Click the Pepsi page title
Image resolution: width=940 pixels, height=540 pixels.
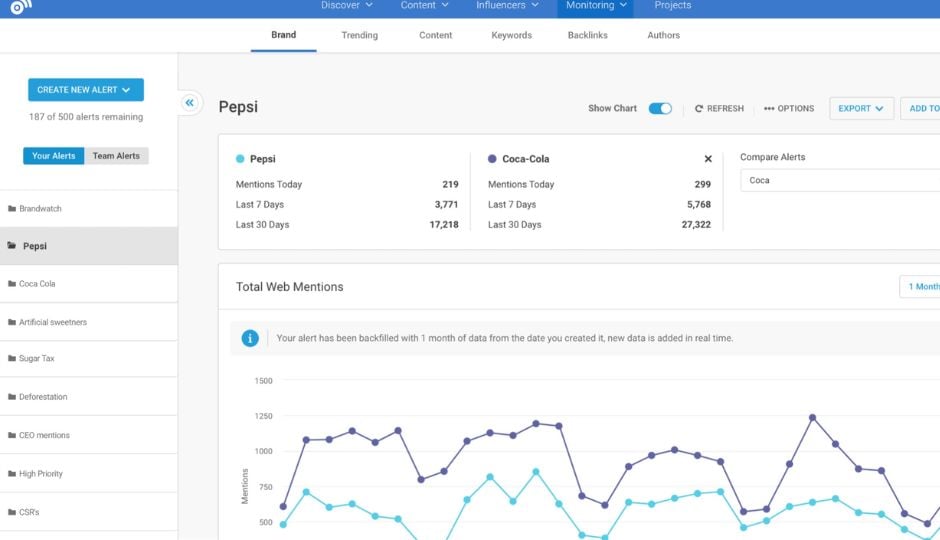coord(238,107)
